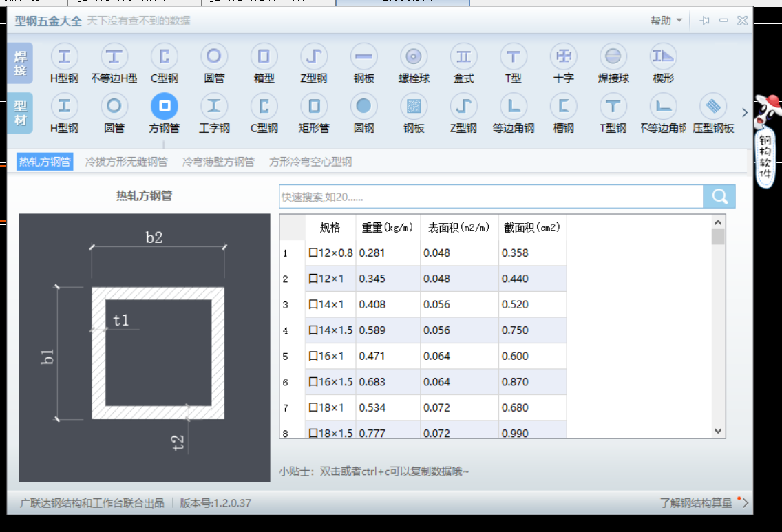Focus the 快速搜索 search field

492,196
